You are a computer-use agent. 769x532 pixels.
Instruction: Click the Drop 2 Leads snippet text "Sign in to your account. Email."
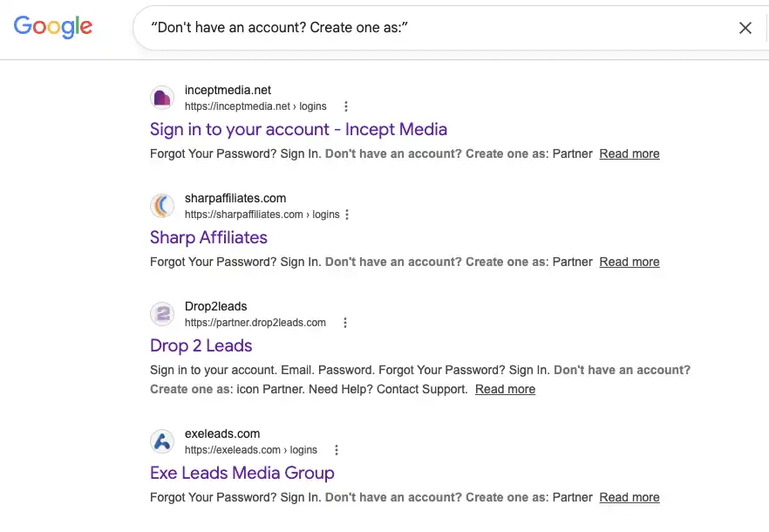[x=232, y=370]
